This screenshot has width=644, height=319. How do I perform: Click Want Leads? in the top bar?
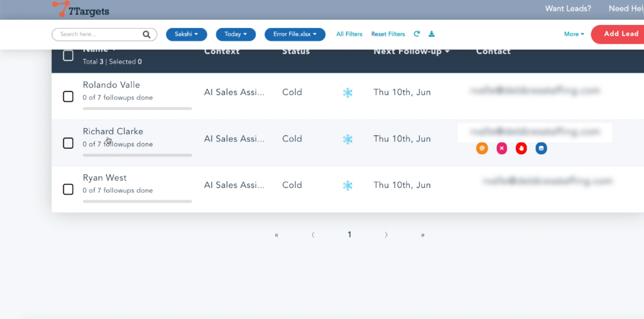point(568,9)
